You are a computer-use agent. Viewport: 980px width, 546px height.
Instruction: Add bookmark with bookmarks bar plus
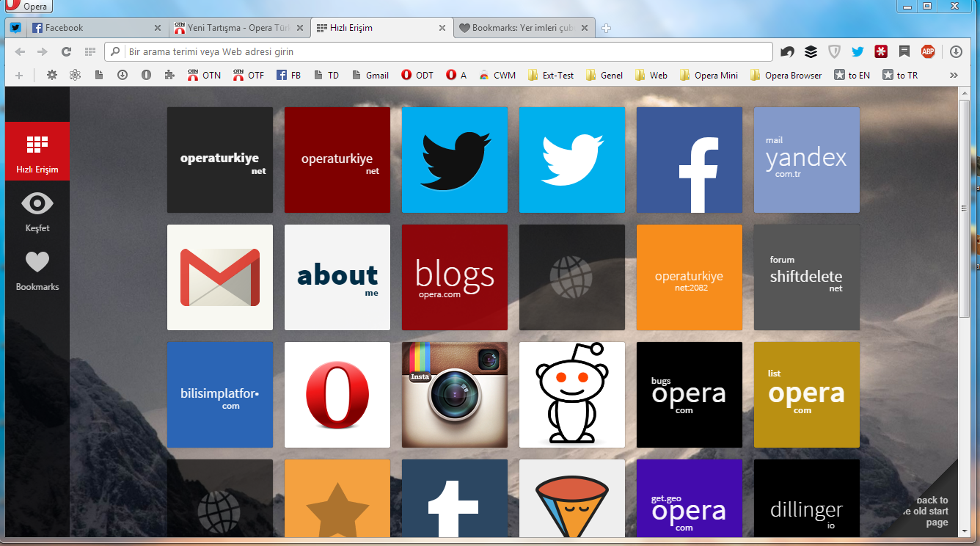click(19, 75)
